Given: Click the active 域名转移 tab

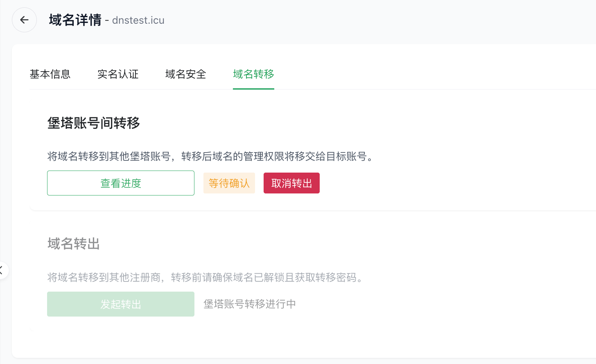Looking at the screenshot, I should (x=253, y=74).
